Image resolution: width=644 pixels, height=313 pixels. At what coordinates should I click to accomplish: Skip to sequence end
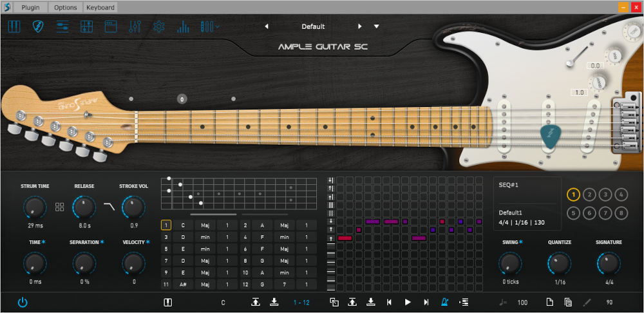426,302
